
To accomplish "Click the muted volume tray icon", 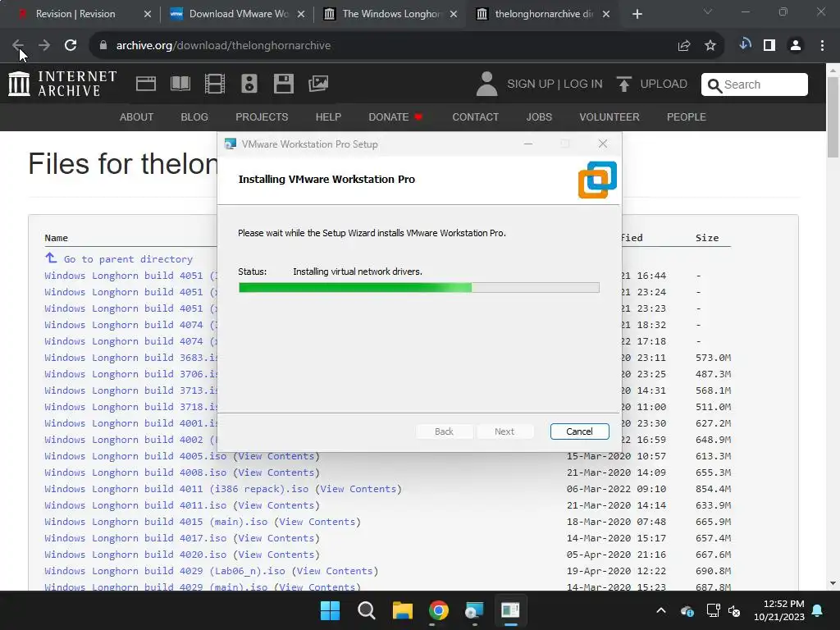I will pyautogui.click(x=734, y=610).
